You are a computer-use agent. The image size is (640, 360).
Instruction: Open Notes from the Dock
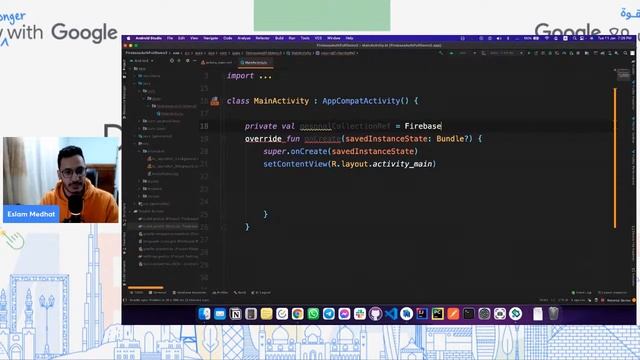click(267, 313)
